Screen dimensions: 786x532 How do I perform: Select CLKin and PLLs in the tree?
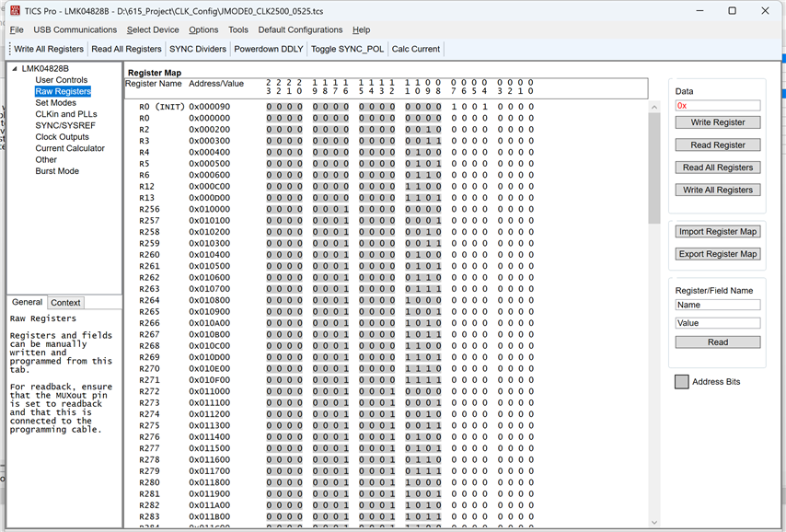click(66, 114)
